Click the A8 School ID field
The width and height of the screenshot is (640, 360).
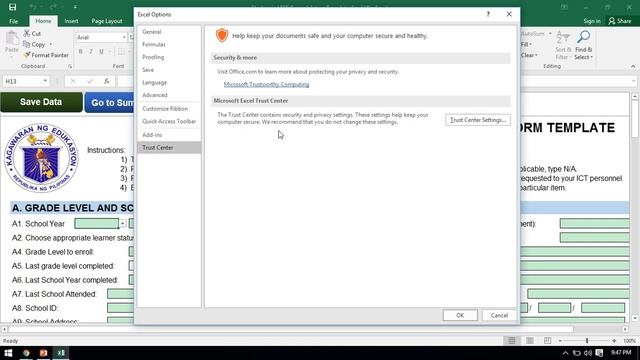click(120, 308)
